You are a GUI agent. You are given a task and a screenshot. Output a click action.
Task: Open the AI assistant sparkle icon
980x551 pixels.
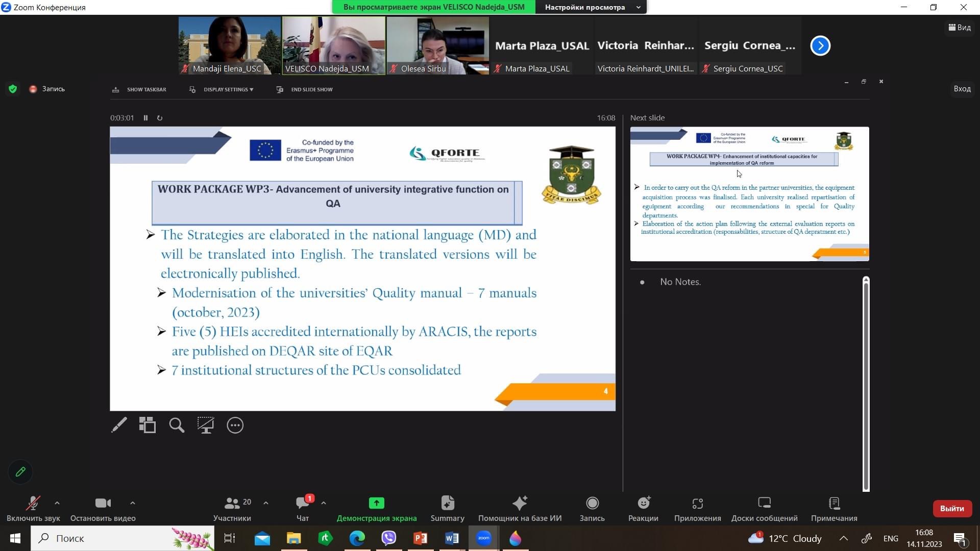click(520, 503)
